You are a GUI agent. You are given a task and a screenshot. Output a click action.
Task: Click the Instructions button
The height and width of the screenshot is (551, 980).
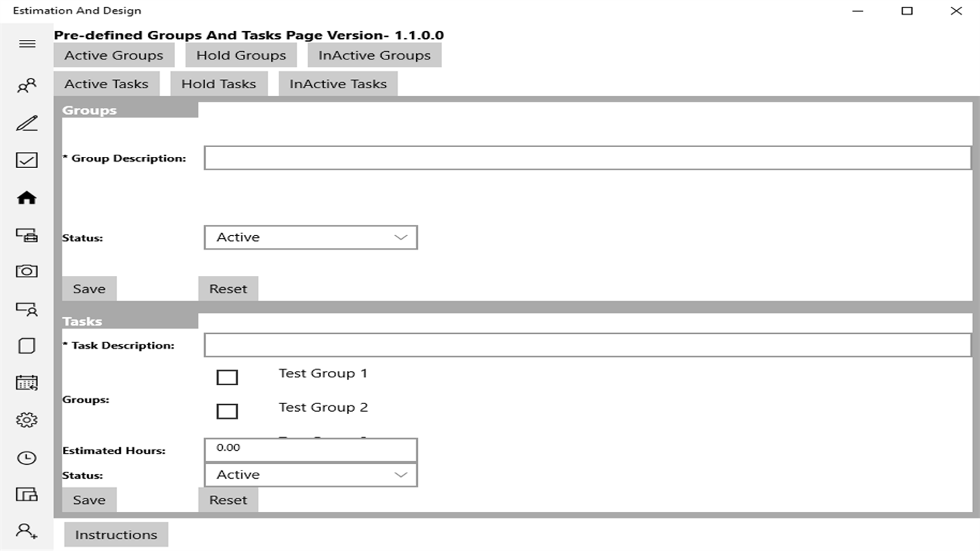(x=116, y=534)
